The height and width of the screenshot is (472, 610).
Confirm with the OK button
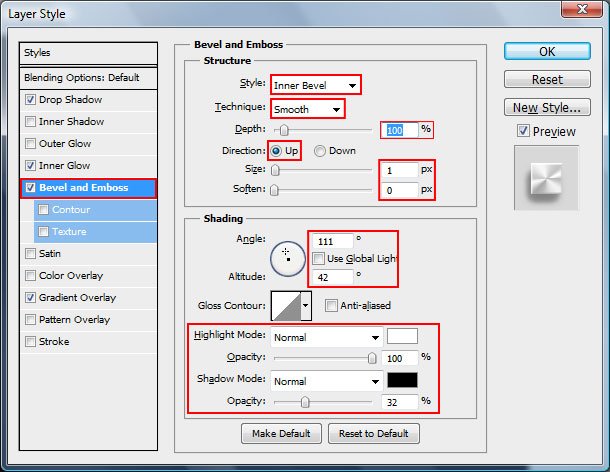point(547,51)
